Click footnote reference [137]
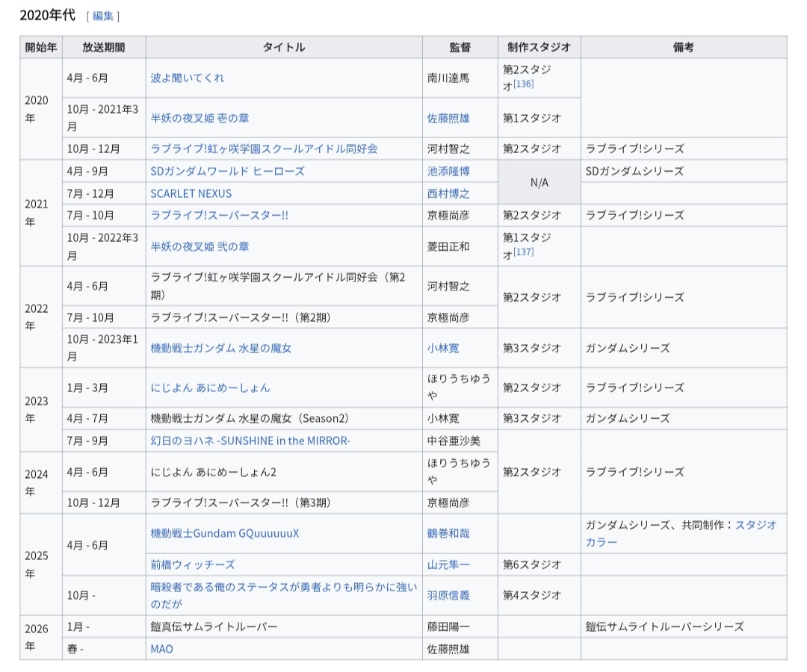This screenshot has height=672, width=807. [x=523, y=252]
